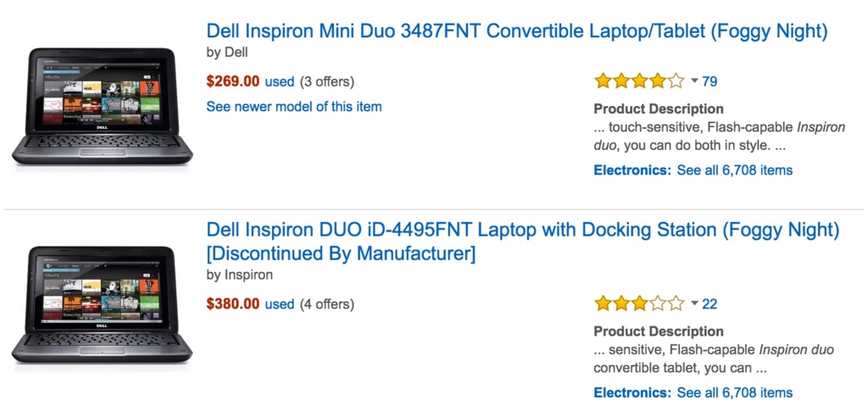Image resolution: width=868 pixels, height=411 pixels.
Task: Expand the rating dropdown arrow beside 79 reviews
Action: pyautogui.click(x=694, y=81)
